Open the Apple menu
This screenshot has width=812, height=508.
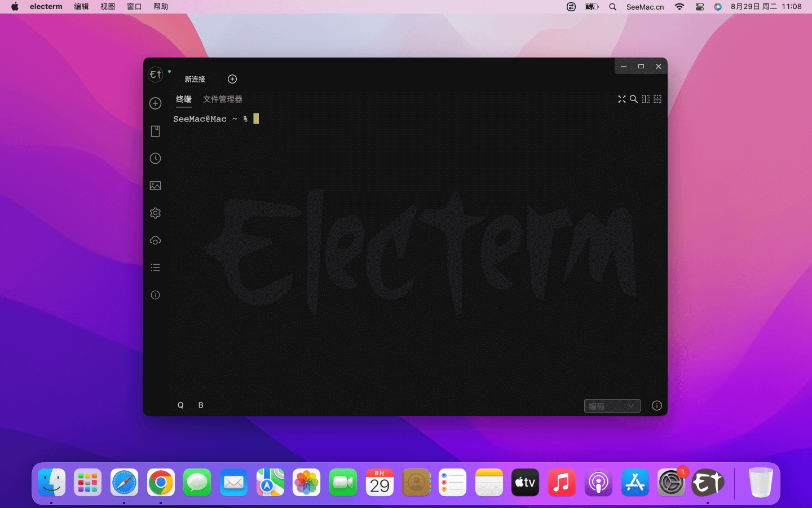[x=15, y=7]
